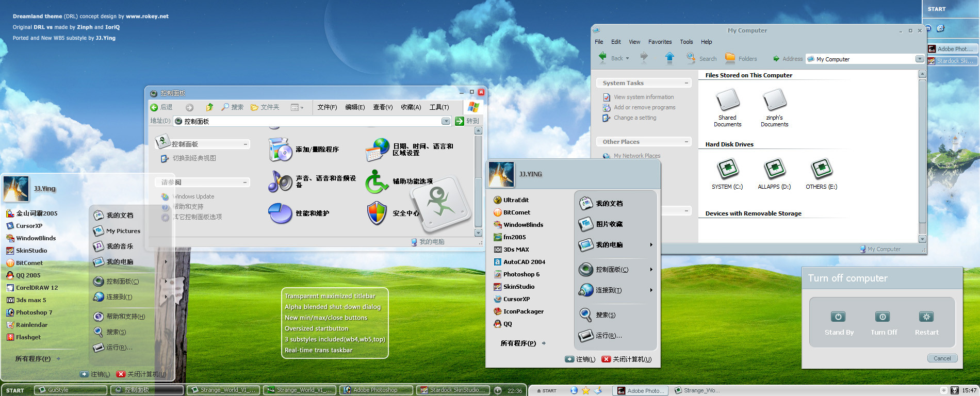Open the 辅助功能选项 accessibility category

click(x=400, y=181)
